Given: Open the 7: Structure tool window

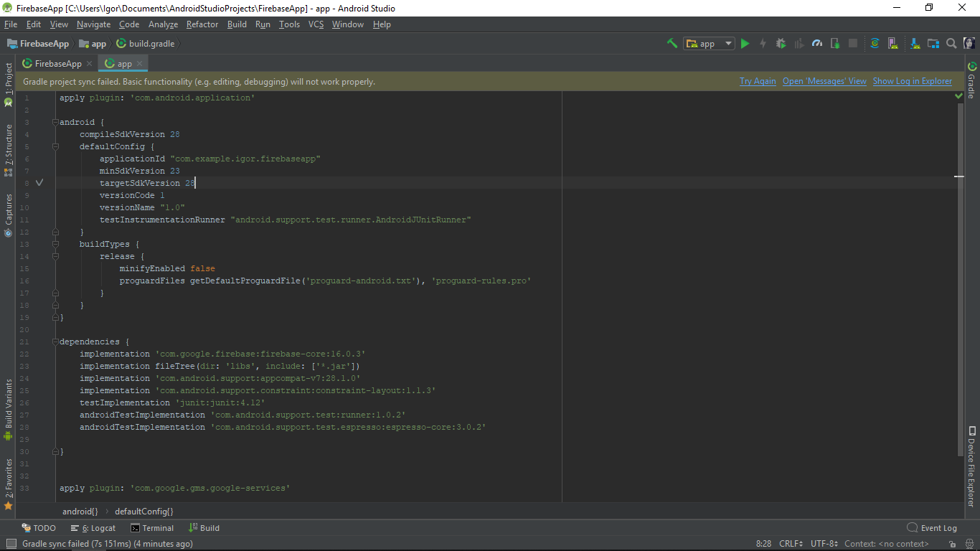Looking at the screenshot, I should point(9,150).
